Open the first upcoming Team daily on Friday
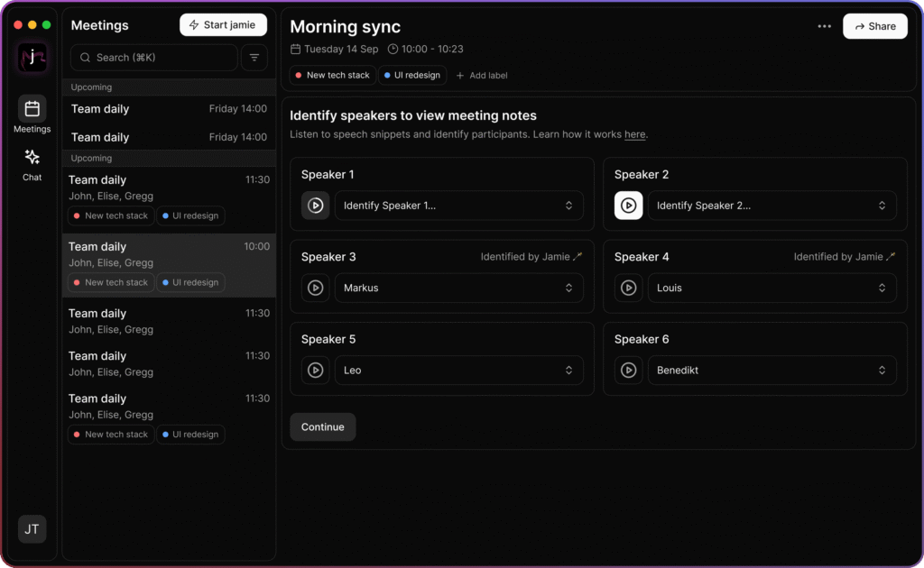Screen dimensions: 924x568 click(169, 108)
